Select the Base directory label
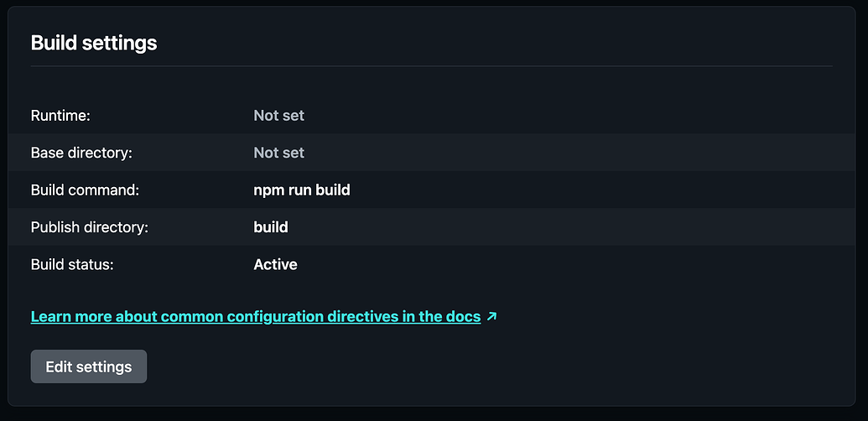The image size is (868, 421). pos(81,153)
